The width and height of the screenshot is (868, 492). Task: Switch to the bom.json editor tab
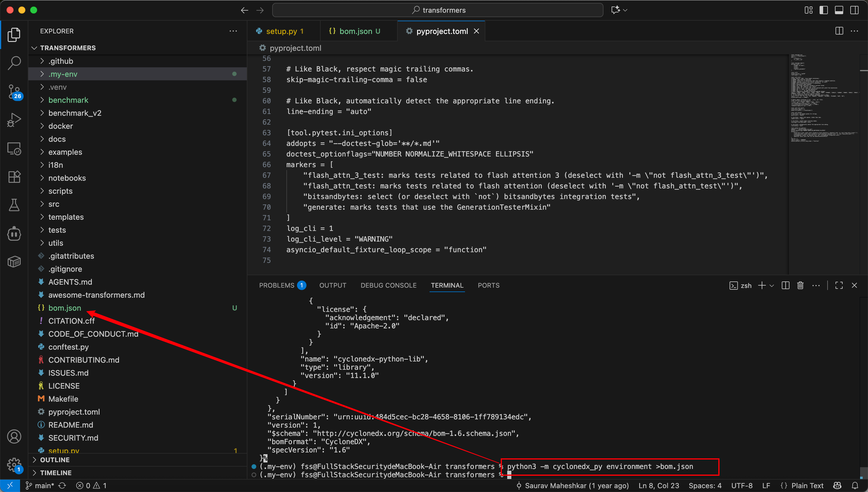[x=355, y=31]
